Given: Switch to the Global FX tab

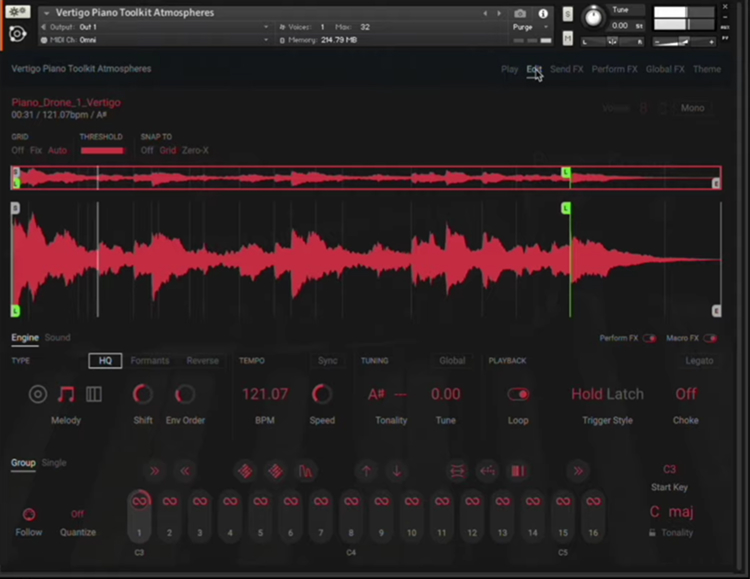Looking at the screenshot, I should pyautogui.click(x=665, y=69).
